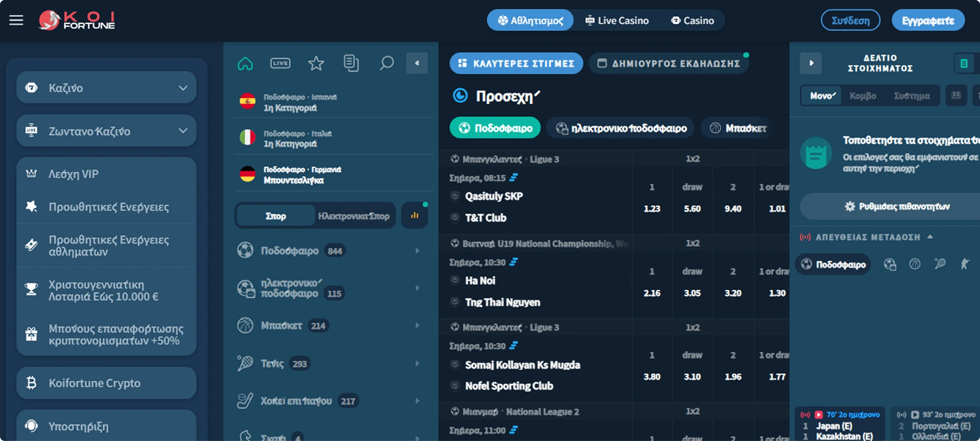Switch to the Live Casino tab
This screenshot has height=441, width=980.
[x=617, y=20]
